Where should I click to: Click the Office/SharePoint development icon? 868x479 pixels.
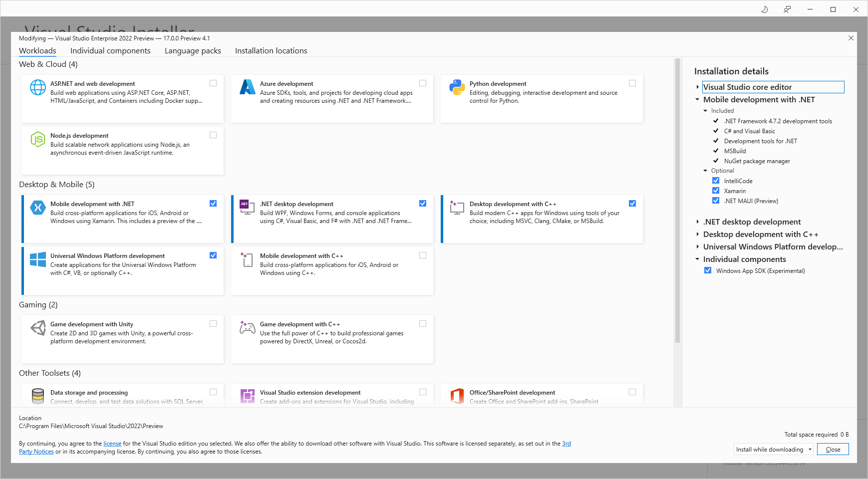point(457,396)
